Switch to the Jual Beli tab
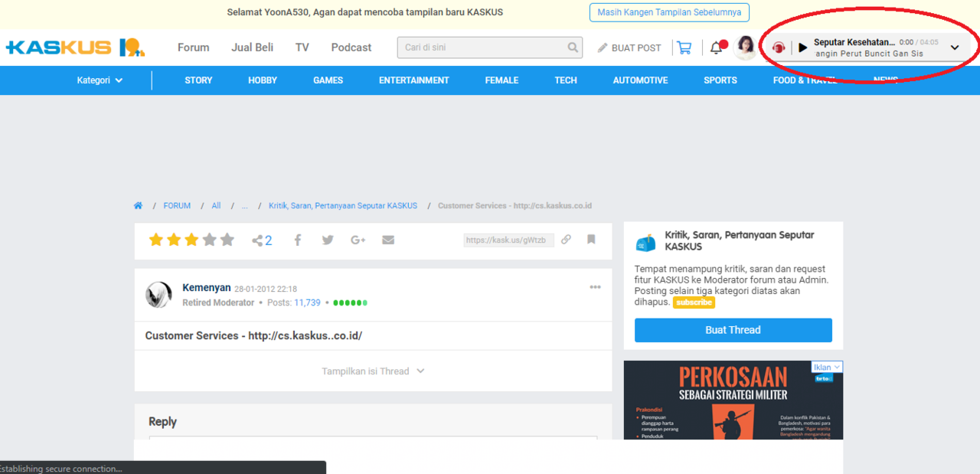Image resolution: width=980 pixels, height=474 pixels. pyautogui.click(x=252, y=47)
